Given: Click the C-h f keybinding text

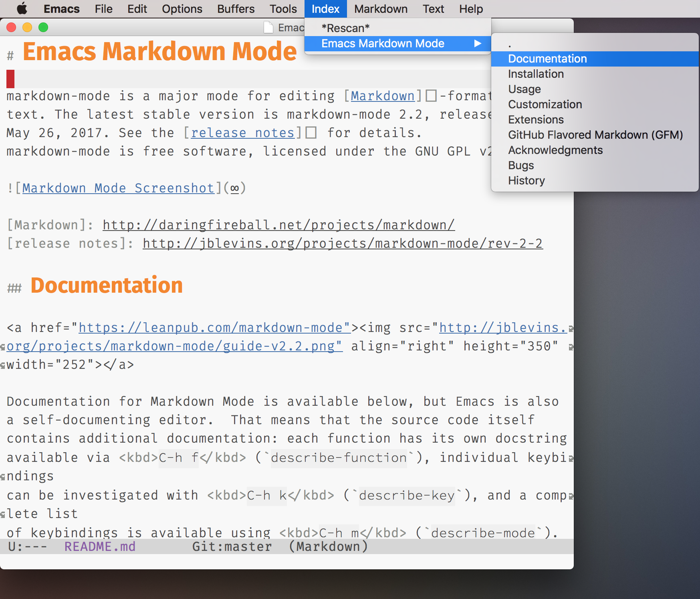Looking at the screenshot, I should [179, 458].
